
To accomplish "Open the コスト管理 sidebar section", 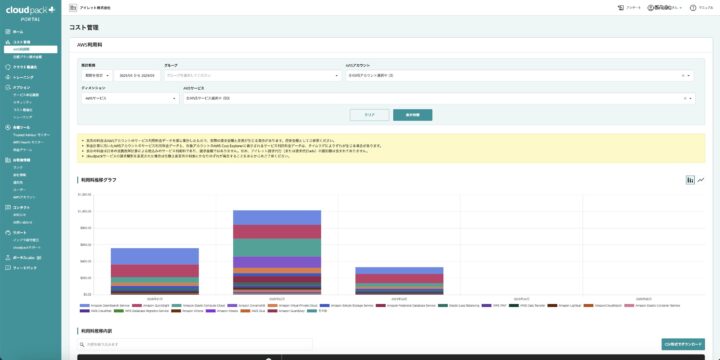I will tap(22, 42).
